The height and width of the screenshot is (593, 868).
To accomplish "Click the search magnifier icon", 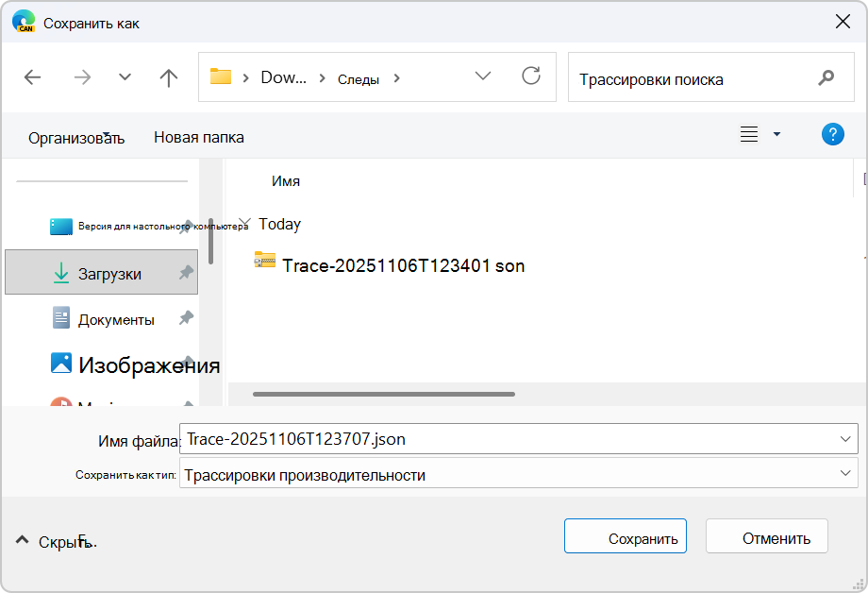I will pos(826,77).
